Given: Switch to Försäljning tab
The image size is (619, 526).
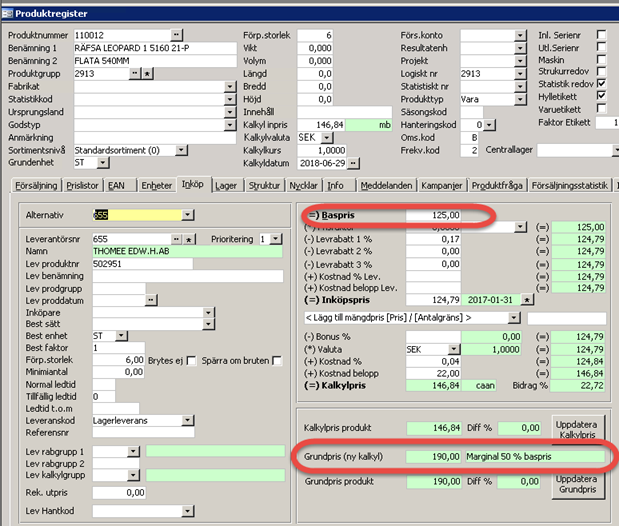Looking at the screenshot, I should tap(36, 186).
